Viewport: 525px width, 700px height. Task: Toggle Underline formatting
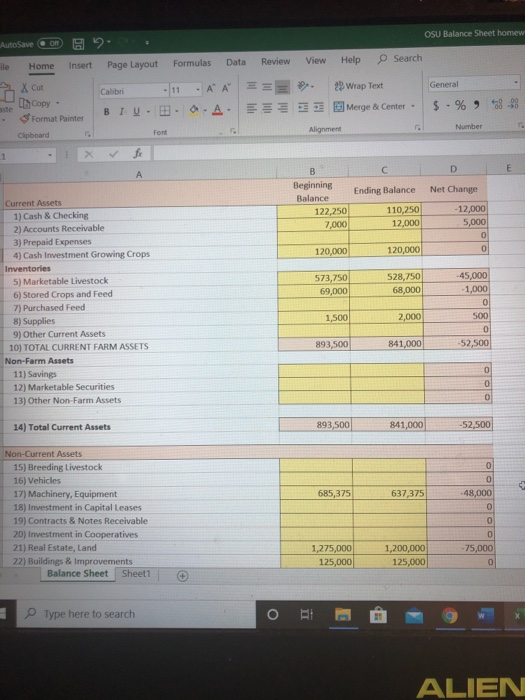point(137,111)
